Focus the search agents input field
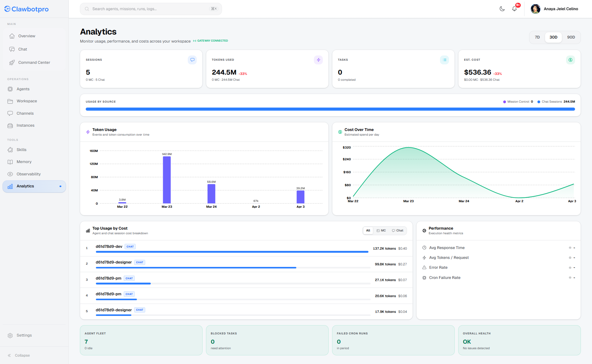The image size is (592, 364). tap(150, 9)
